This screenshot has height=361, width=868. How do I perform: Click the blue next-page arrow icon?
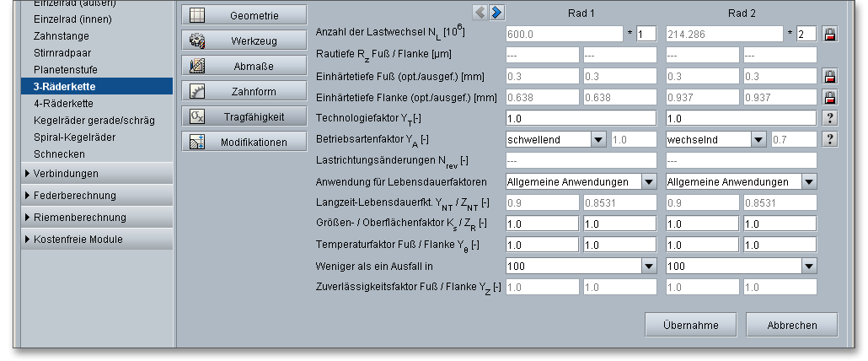(x=497, y=12)
